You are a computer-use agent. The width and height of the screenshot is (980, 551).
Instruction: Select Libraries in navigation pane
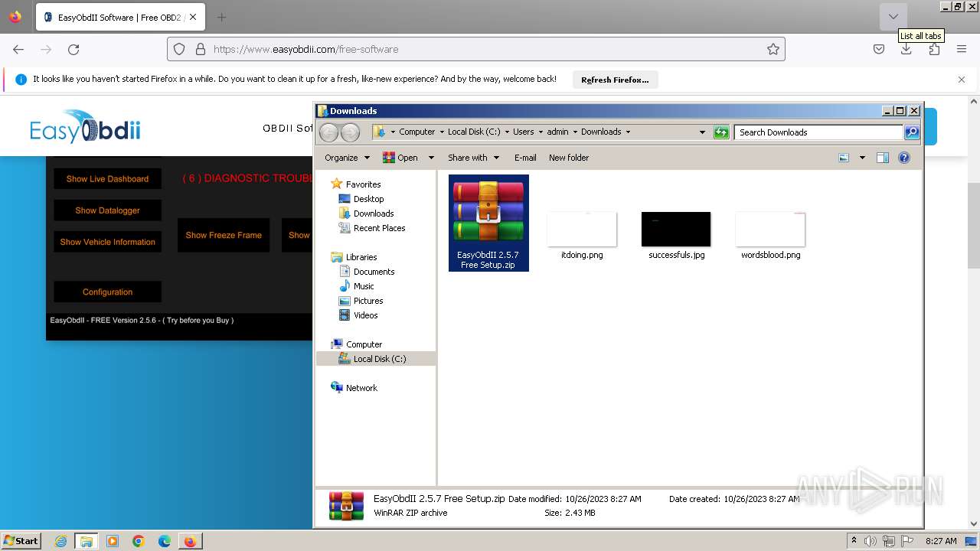point(361,257)
